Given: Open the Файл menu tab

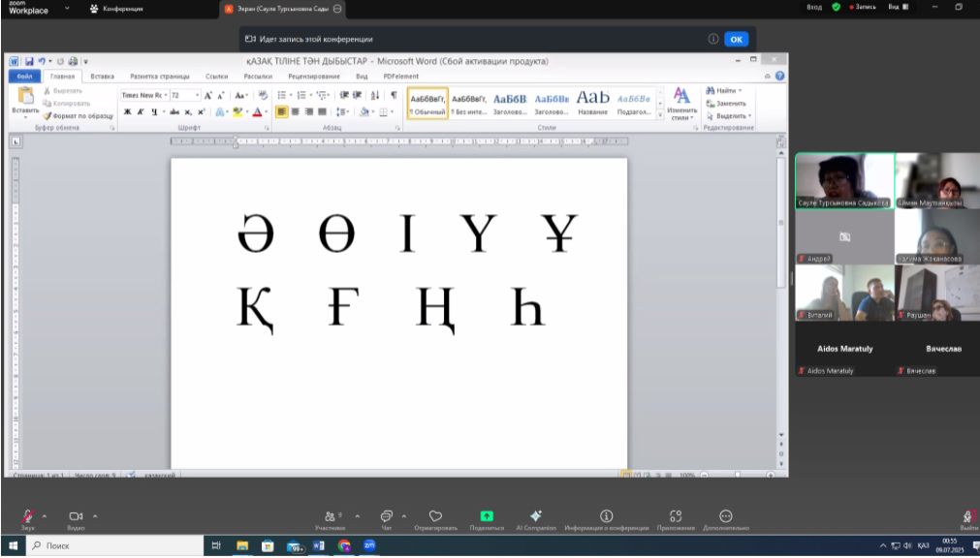Looking at the screenshot, I should pyautogui.click(x=25, y=76).
